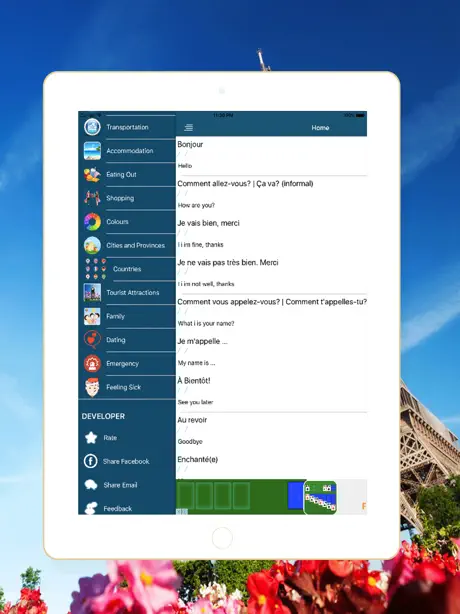The height and width of the screenshot is (614, 460).
Task: Select the Family icon
Action: (x=92, y=316)
